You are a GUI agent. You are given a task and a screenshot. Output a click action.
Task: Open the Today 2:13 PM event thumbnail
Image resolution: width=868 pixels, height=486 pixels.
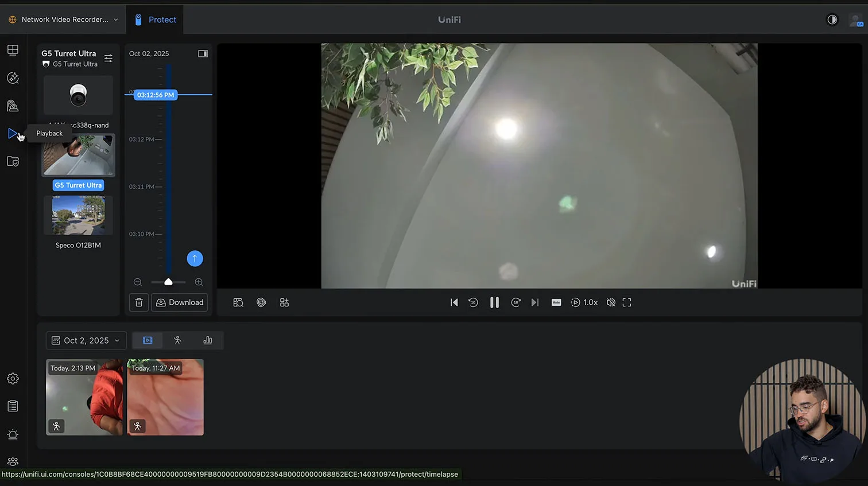tap(84, 397)
